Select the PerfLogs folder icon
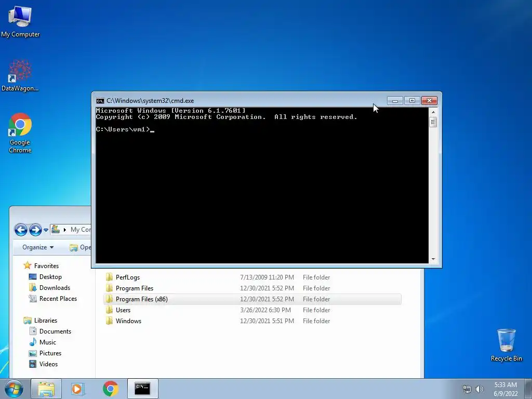Image resolution: width=532 pixels, height=399 pixels. click(109, 277)
